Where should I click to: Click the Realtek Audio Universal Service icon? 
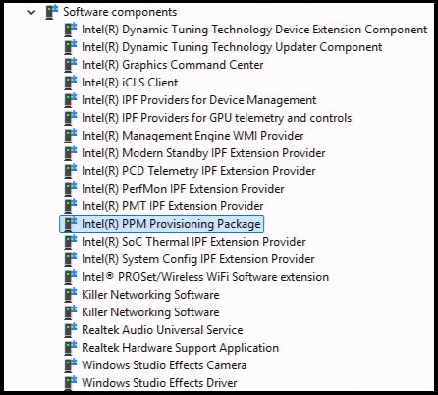71,330
